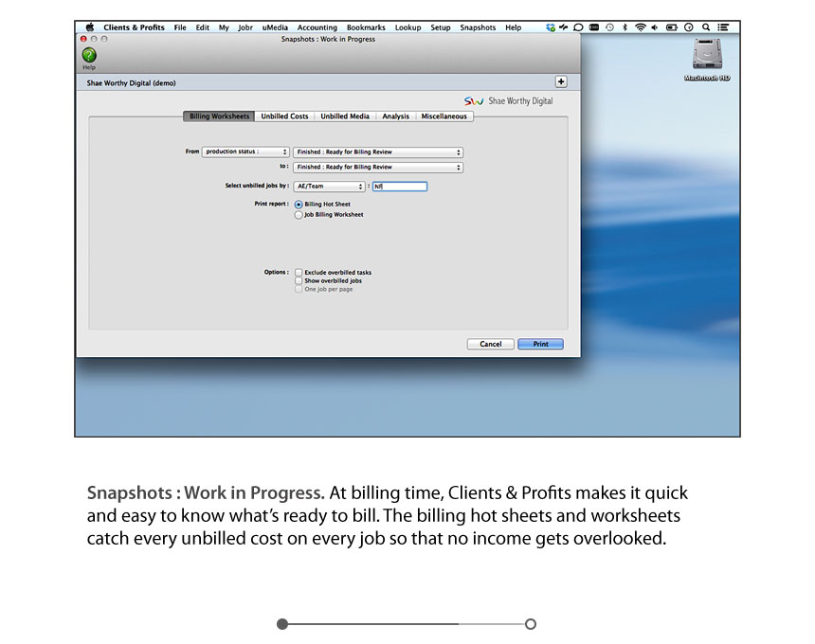Open the AE/Team selection dropdown
815x644 pixels.
click(x=329, y=187)
